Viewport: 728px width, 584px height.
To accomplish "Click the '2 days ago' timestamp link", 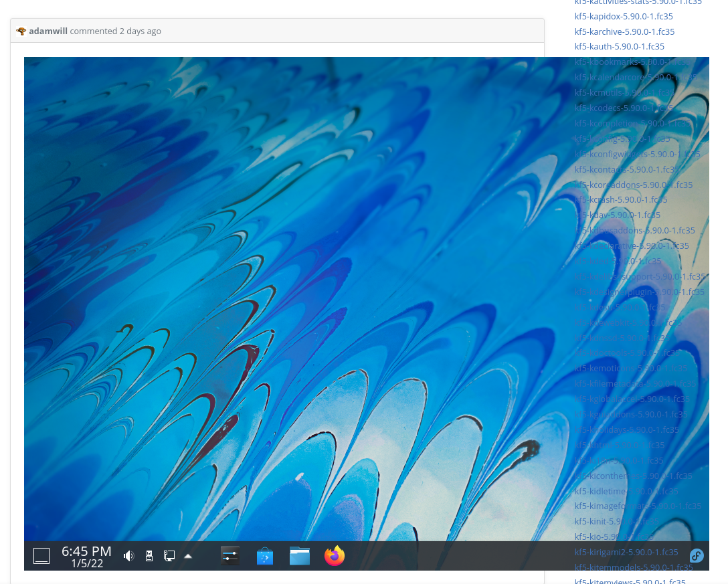I will (x=140, y=31).
